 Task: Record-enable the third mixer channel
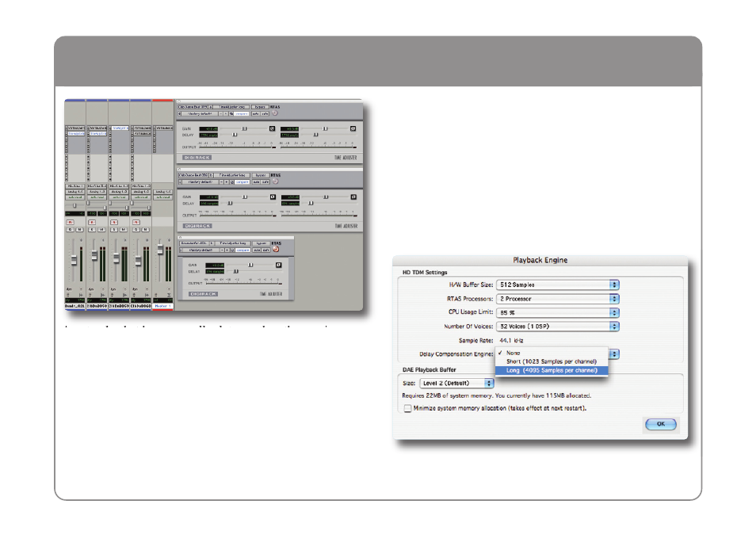point(114,222)
